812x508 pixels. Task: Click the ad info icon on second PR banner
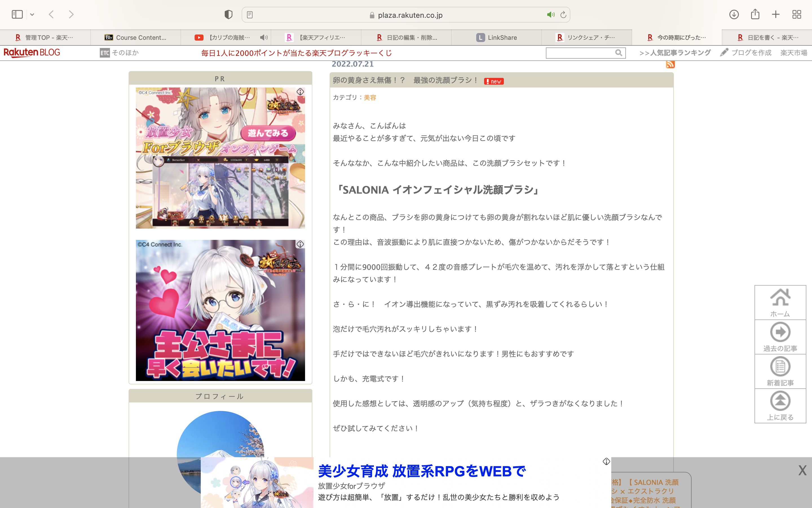[x=300, y=244]
